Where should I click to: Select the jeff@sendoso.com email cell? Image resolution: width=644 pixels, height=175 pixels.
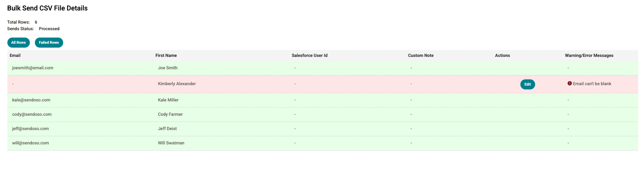pyautogui.click(x=31, y=129)
